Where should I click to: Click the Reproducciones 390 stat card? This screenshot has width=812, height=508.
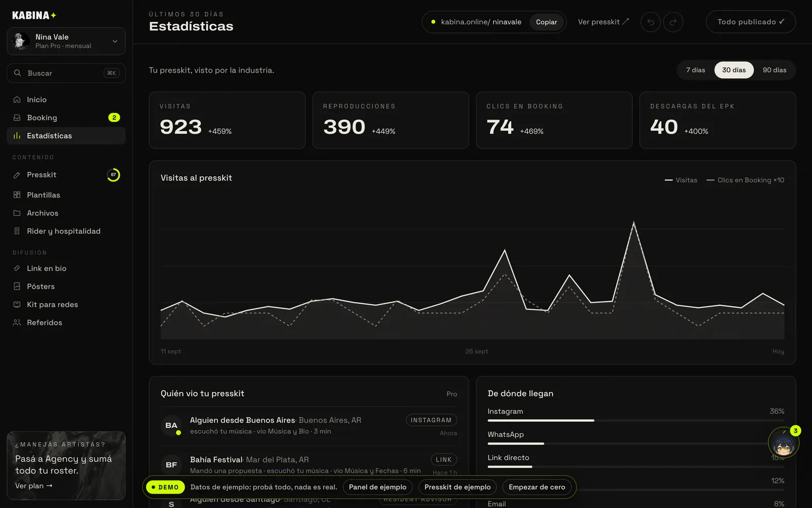[x=390, y=120]
